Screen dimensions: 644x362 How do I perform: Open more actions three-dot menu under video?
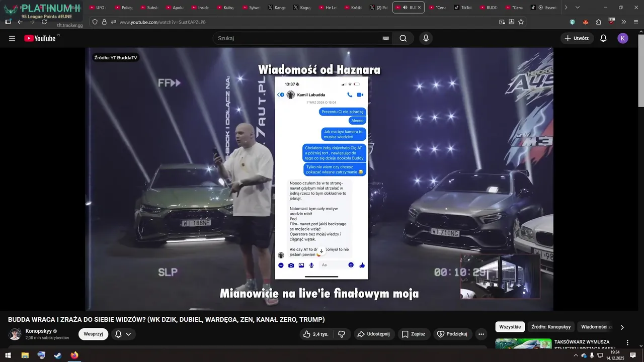[x=481, y=334]
